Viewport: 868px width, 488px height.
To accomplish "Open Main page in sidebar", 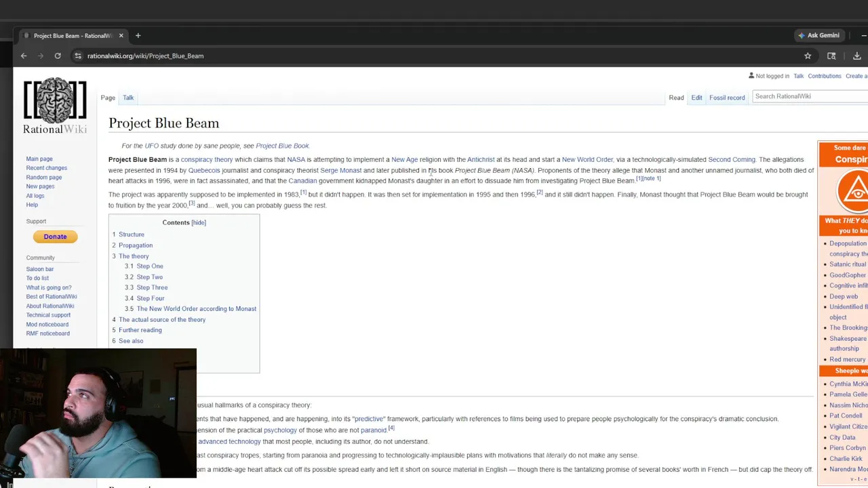I will tap(39, 159).
